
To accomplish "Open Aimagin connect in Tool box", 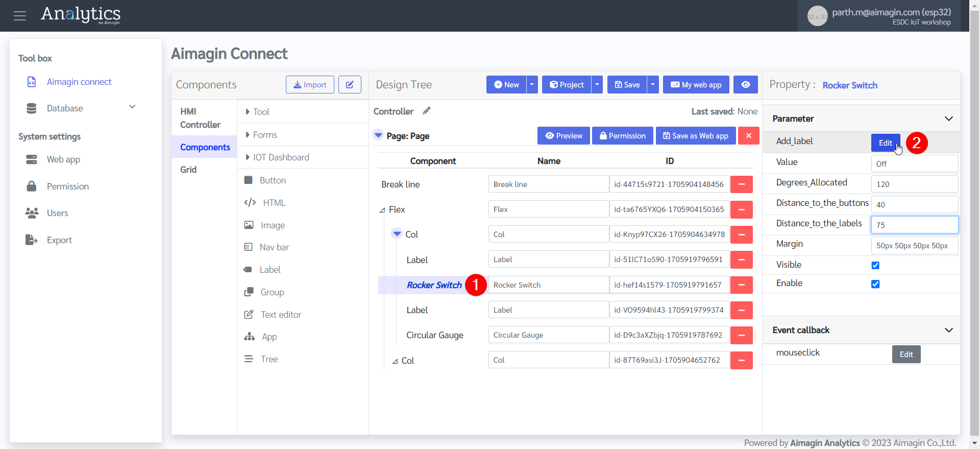I will (79, 82).
